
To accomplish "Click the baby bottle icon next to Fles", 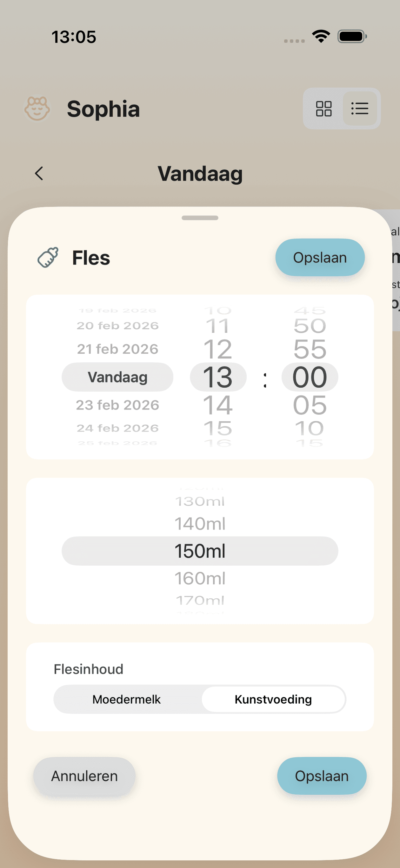I will [x=48, y=257].
